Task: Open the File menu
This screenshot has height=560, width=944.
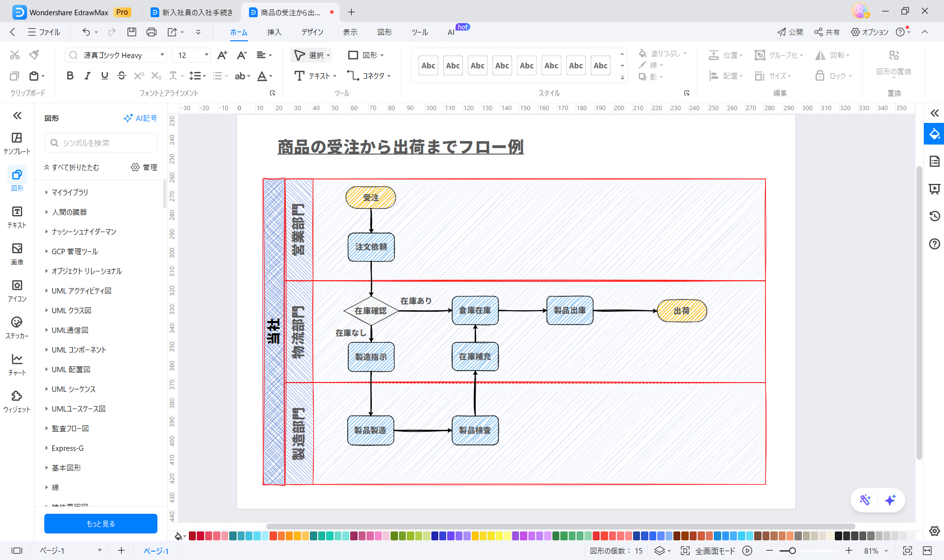Action: tap(44, 32)
